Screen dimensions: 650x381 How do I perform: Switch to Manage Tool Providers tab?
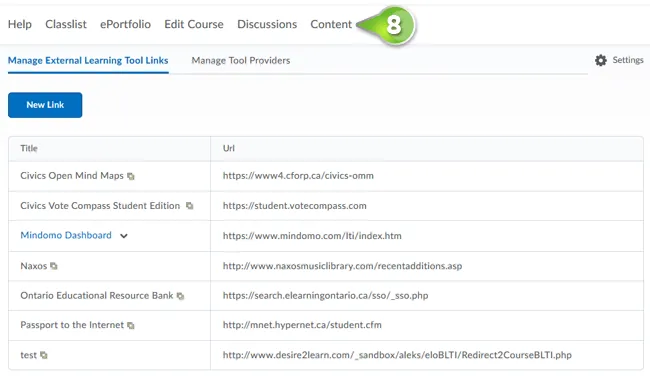coord(240,61)
